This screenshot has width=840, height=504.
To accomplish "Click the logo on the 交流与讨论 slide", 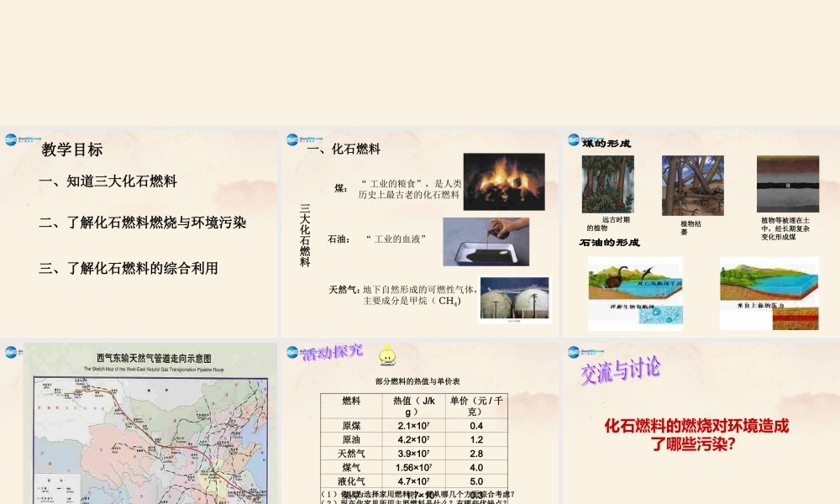I will [x=585, y=351].
